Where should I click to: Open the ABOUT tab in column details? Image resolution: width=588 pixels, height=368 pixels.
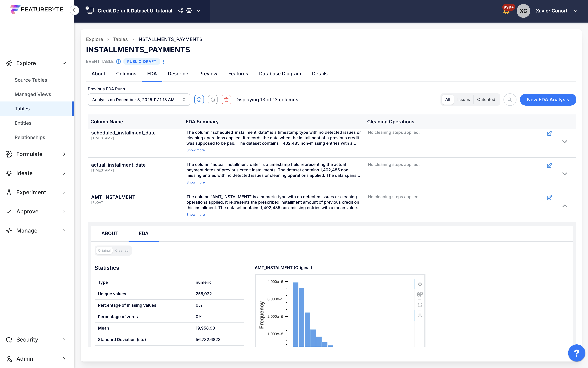(110, 233)
